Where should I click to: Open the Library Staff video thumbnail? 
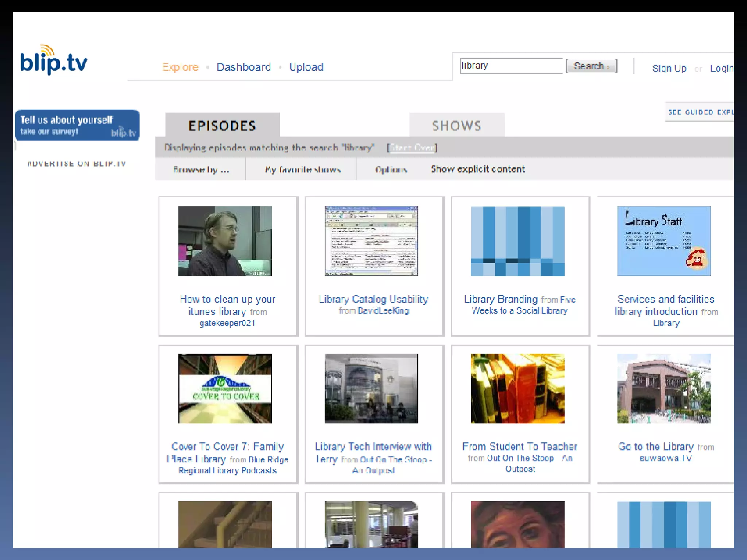pyautogui.click(x=664, y=241)
